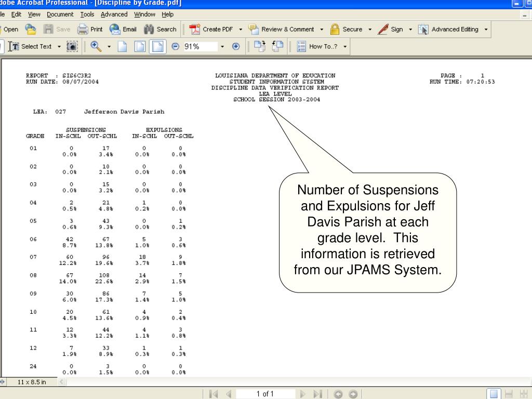This screenshot has width=532, height=399.
Task: Open the How To..? panel
Action: click(x=318, y=46)
